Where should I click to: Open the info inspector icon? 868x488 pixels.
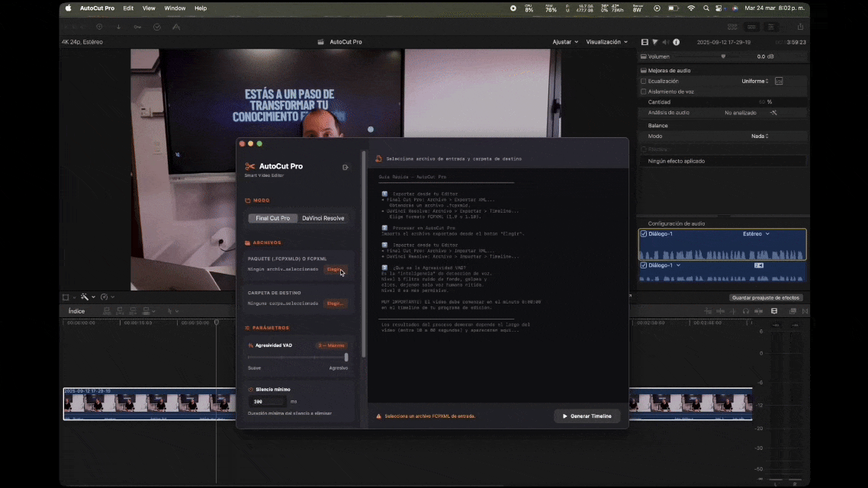(677, 42)
